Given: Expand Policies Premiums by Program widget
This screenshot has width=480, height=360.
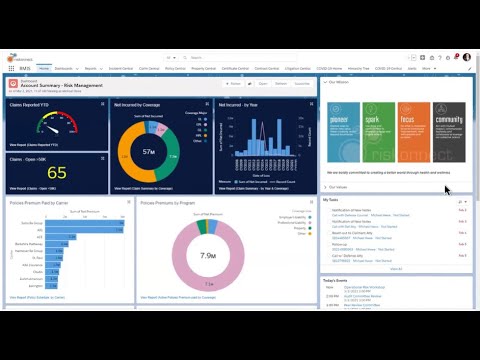Looking at the screenshot, I should [311, 202].
